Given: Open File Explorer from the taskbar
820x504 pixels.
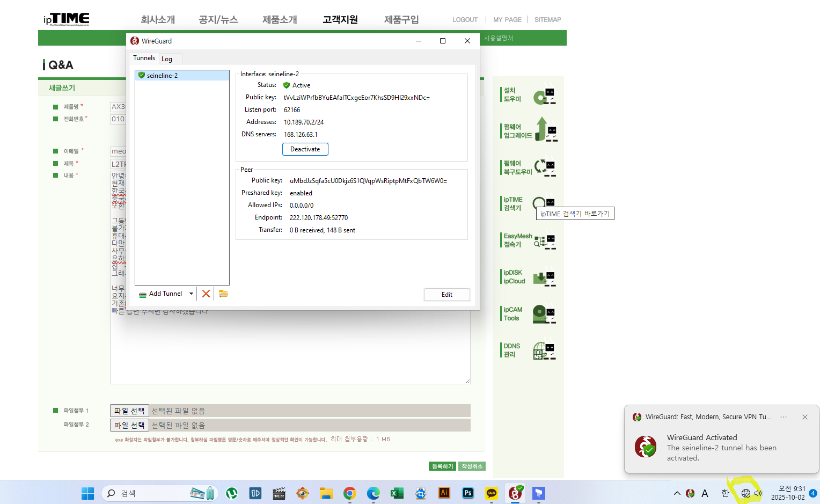Looking at the screenshot, I should pos(326,493).
